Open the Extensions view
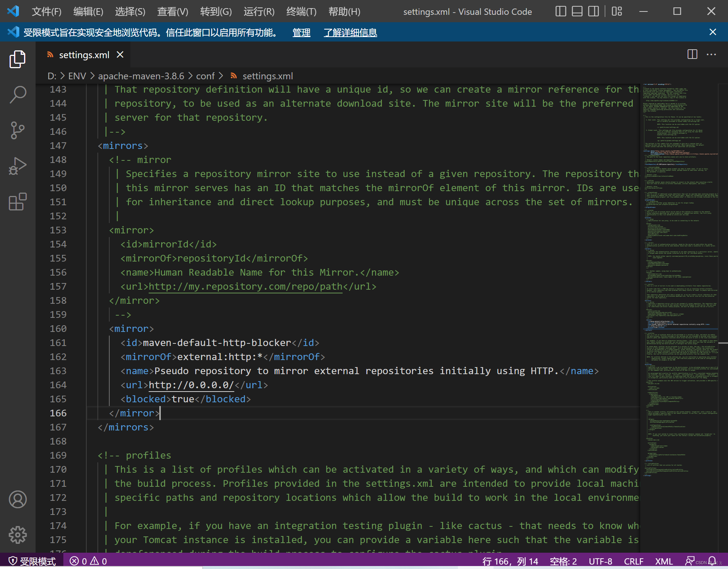The height and width of the screenshot is (569, 728). 17,202
